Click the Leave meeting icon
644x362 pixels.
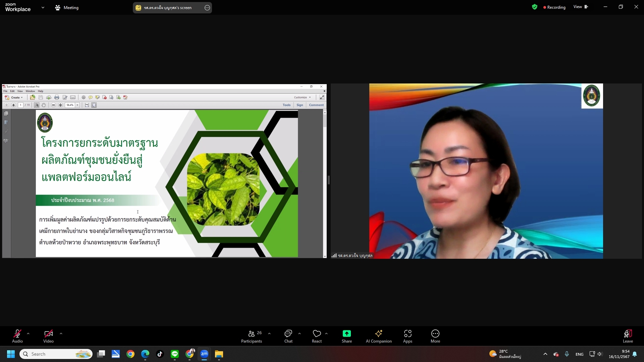[628, 337]
